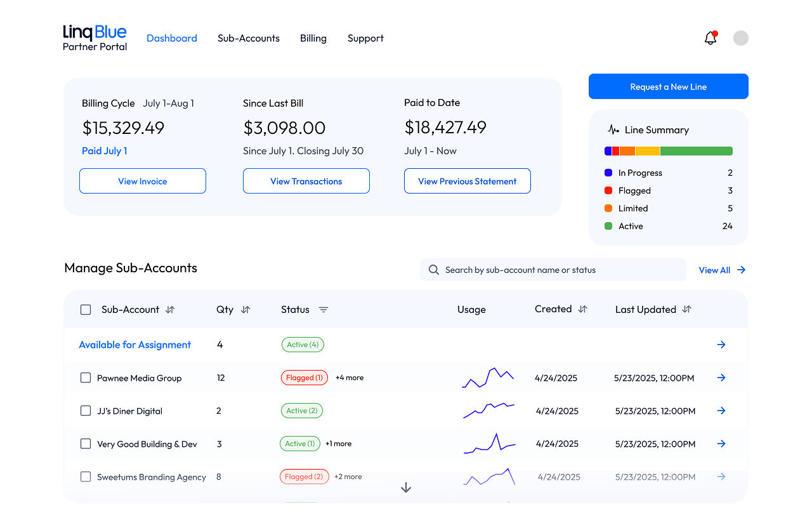The image size is (812, 528).
Task: Click the Line Summary pulse icon
Action: (613, 129)
